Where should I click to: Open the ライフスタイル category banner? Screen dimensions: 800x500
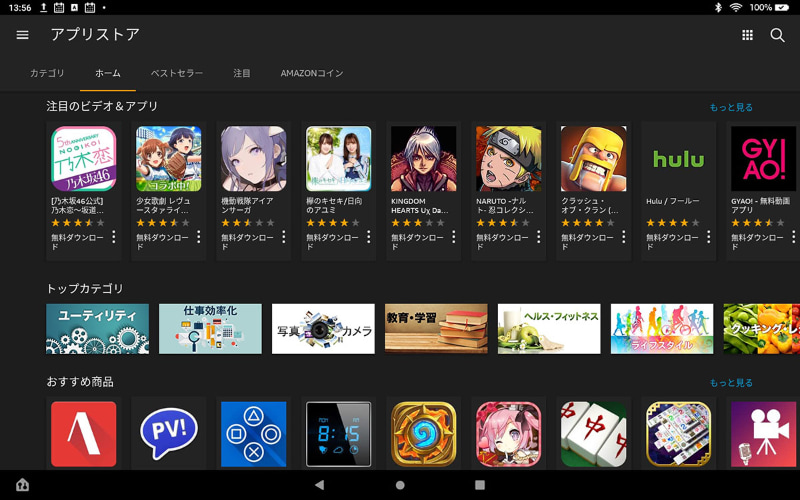[662, 329]
